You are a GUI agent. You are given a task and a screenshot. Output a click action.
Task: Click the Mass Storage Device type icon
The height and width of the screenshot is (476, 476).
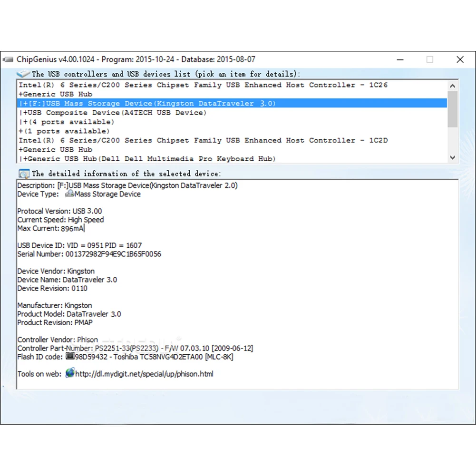[x=69, y=194]
